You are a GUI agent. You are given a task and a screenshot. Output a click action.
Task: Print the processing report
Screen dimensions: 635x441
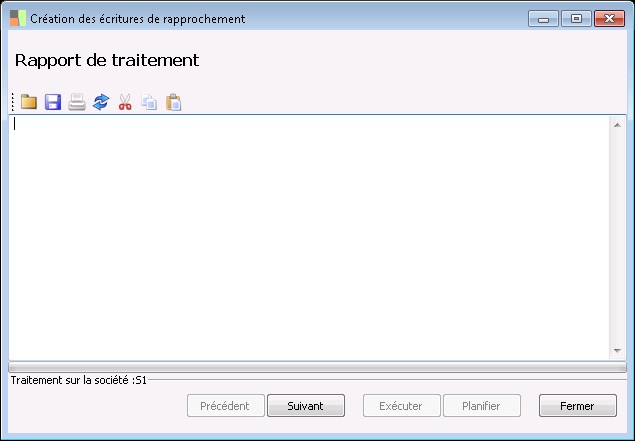pos(77,102)
